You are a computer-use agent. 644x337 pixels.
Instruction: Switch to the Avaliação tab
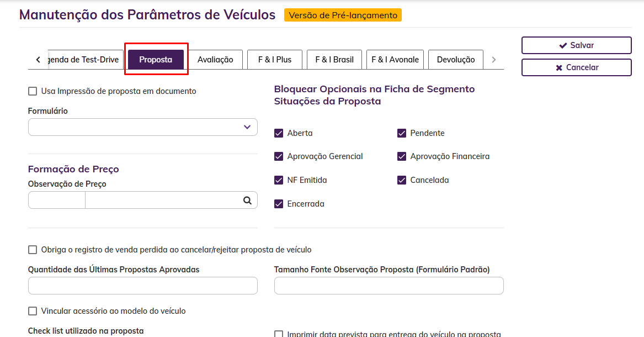pyautogui.click(x=215, y=60)
